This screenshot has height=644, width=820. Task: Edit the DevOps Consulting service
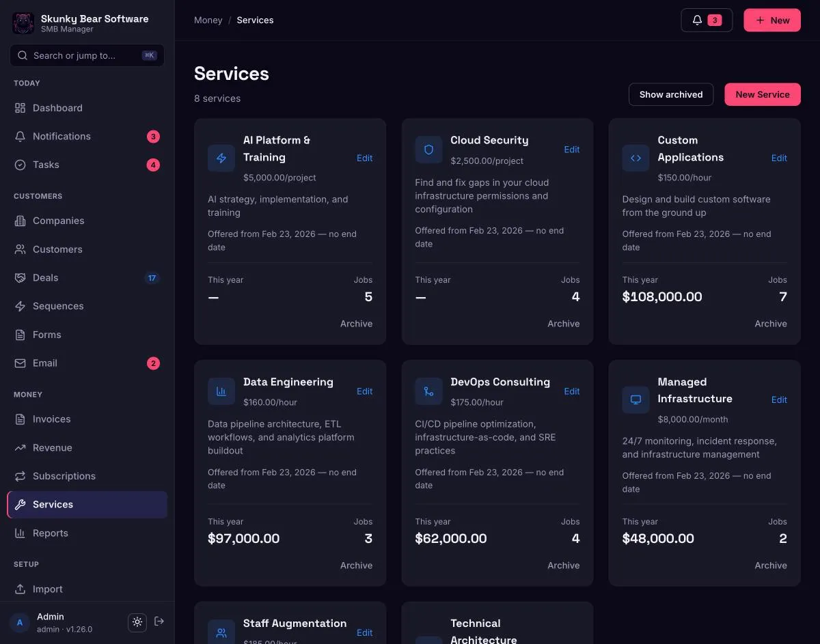[572, 391]
